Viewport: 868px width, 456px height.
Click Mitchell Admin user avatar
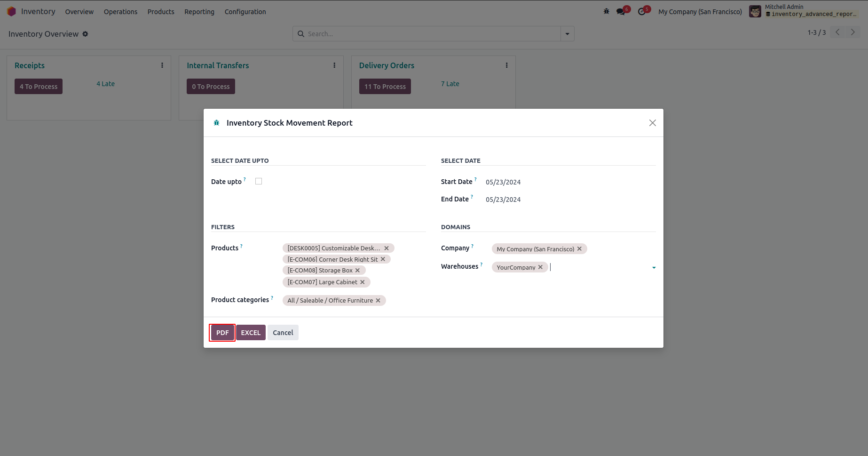tap(755, 11)
